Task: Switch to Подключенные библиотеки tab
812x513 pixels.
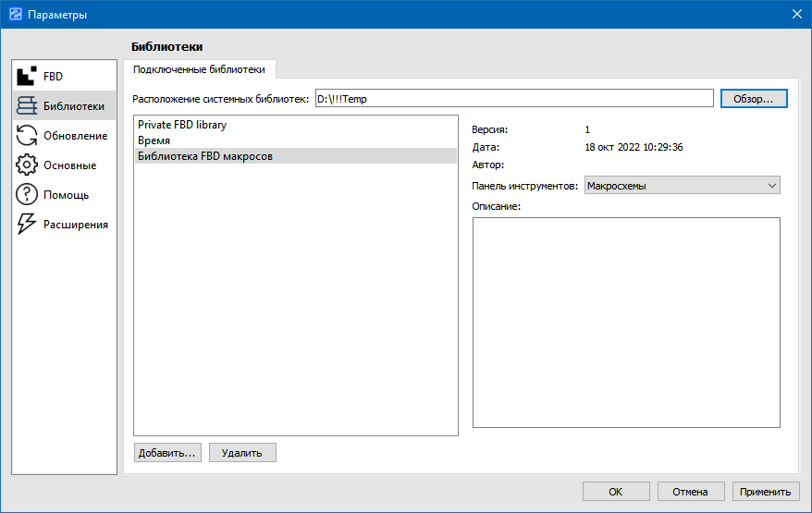Action: click(199, 69)
